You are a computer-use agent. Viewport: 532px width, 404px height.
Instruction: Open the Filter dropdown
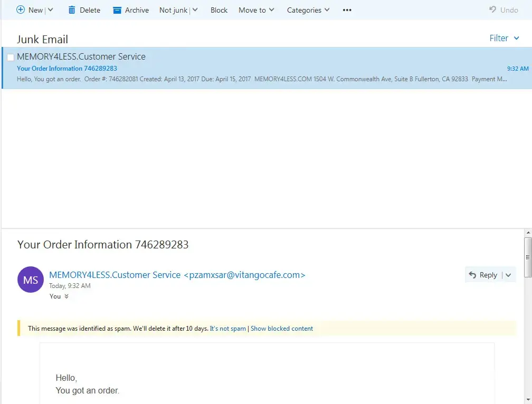(x=504, y=38)
